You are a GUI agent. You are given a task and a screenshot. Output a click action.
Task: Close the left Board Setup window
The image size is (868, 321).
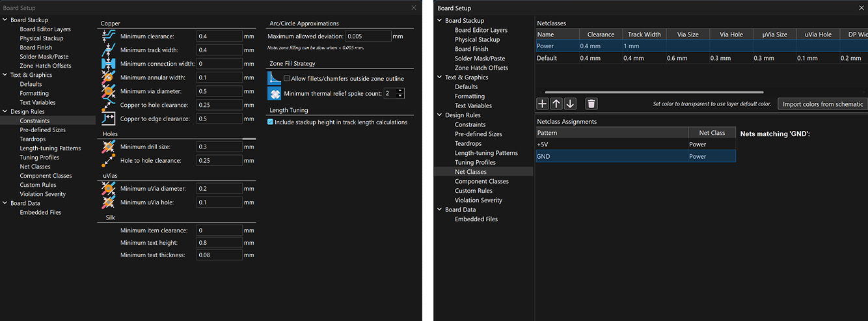point(414,8)
